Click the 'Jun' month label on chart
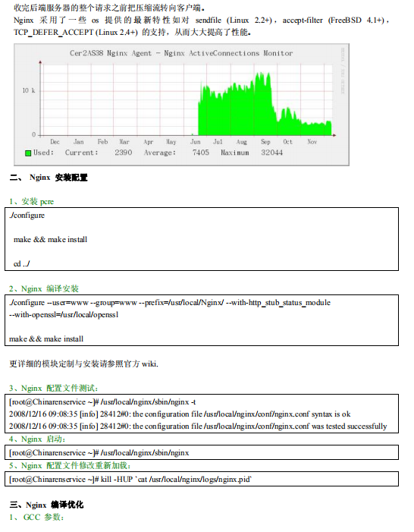 point(196,142)
